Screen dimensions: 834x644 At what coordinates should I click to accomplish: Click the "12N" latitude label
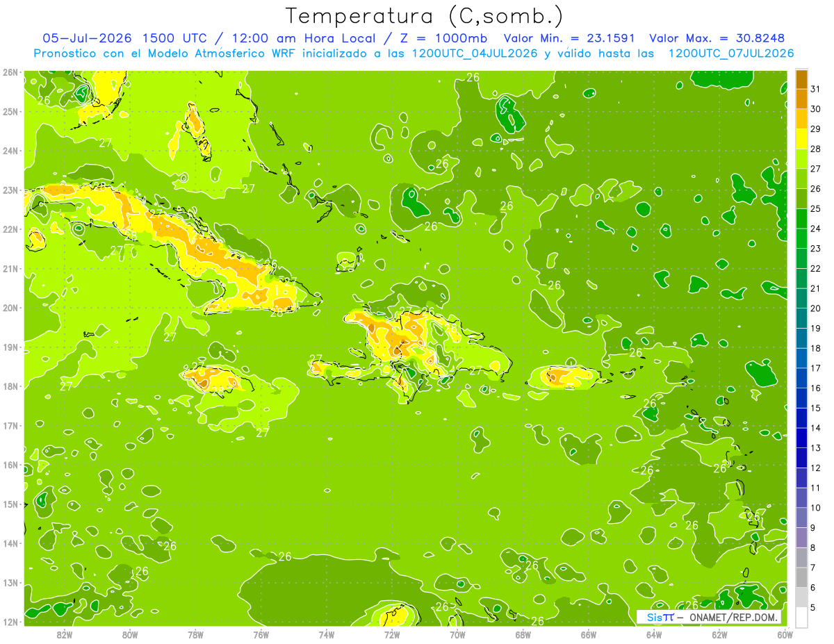click(10, 622)
